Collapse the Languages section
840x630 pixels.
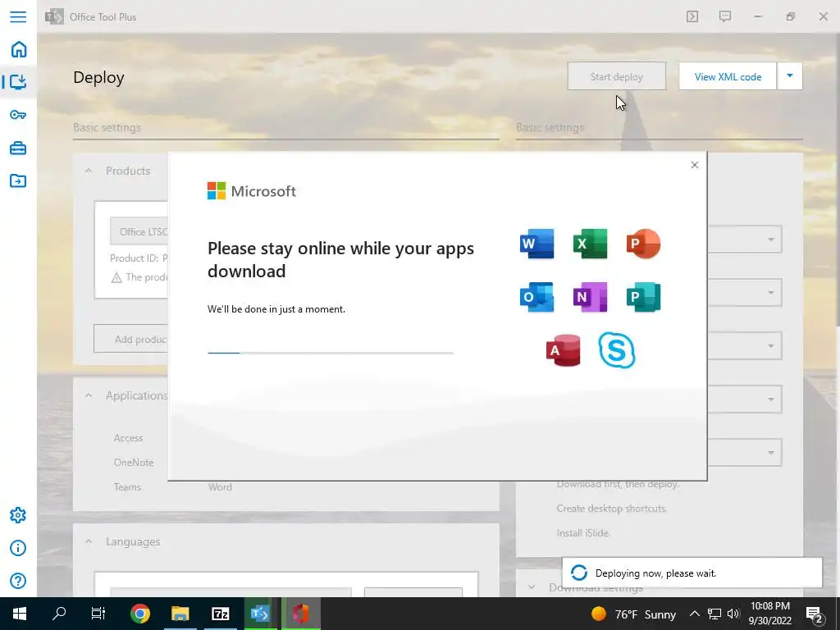click(x=89, y=541)
